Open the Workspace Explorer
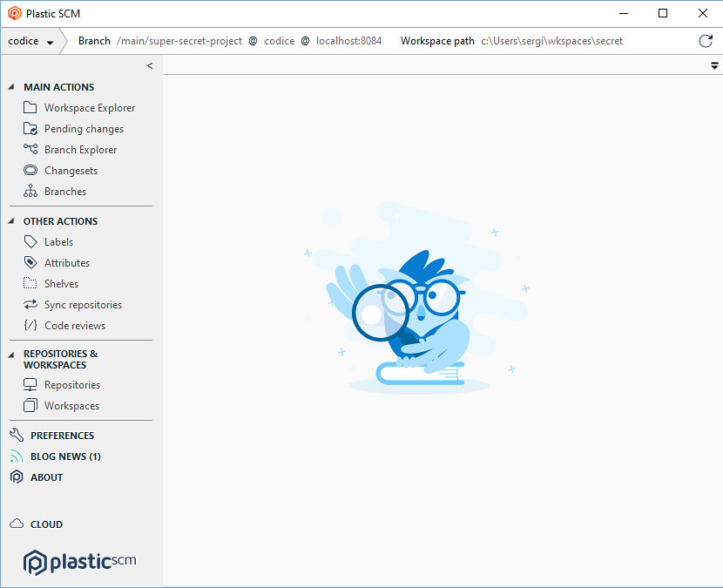Image resolution: width=723 pixels, height=588 pixels. 89,107
